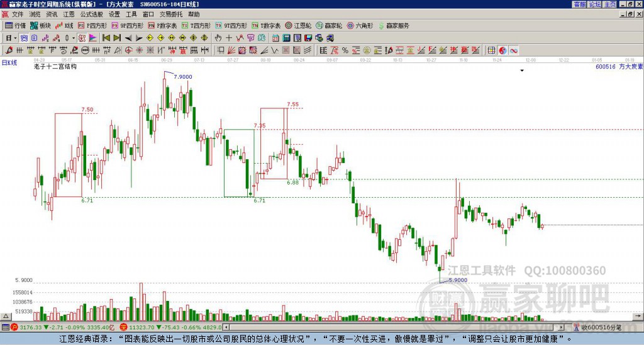This screenshot has width=644, height=345.
Task: Open the 江恩 menu
Action: coord(69,14)
